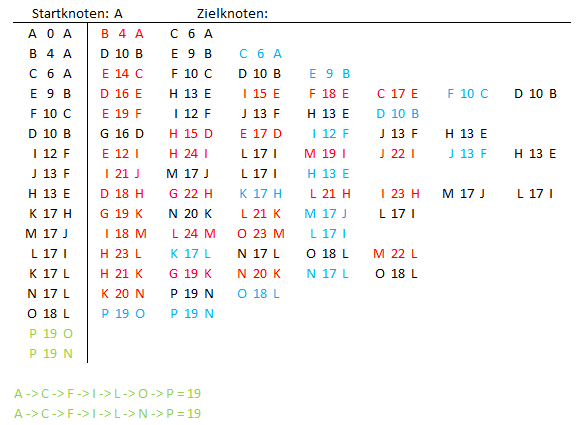Click the red 'E 19 F' entry
Image resolution: width=584 pixels, height=425 pixels.
[x=122, y=114]
